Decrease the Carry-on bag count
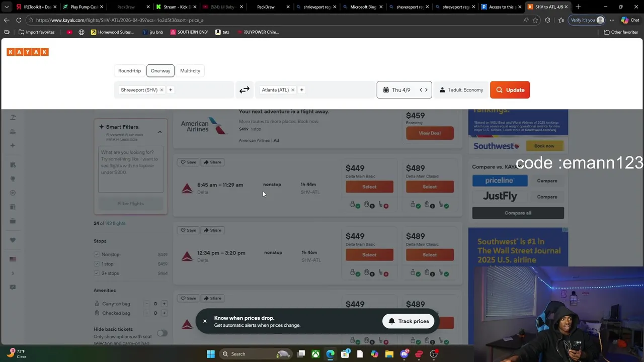644x362 pixels. (147, 304)
